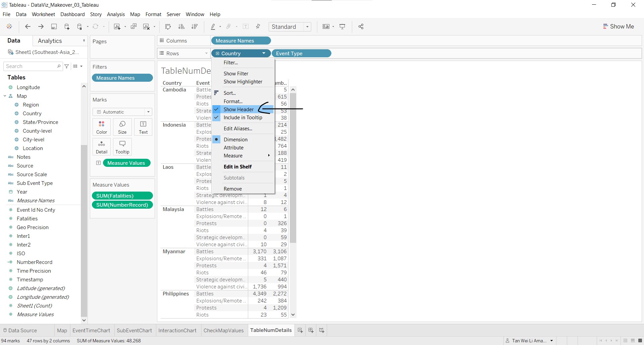This screenshot has height=345, width=644.
Task: Click the Show Me button
Action: [x=618, y=26]
